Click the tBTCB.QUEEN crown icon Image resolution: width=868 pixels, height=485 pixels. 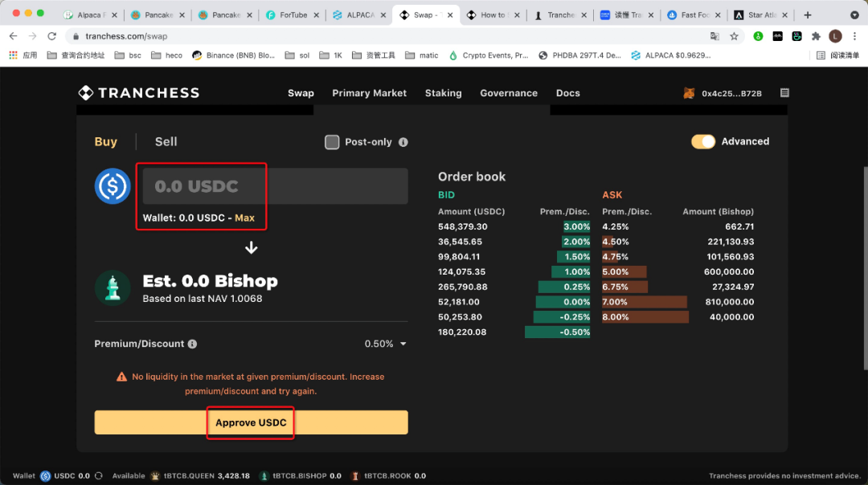(x=155, y=475)
